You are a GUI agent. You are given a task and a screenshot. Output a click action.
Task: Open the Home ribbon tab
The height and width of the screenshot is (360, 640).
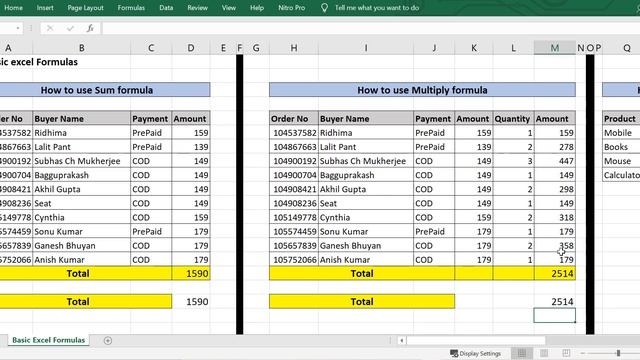click(13, 8)
